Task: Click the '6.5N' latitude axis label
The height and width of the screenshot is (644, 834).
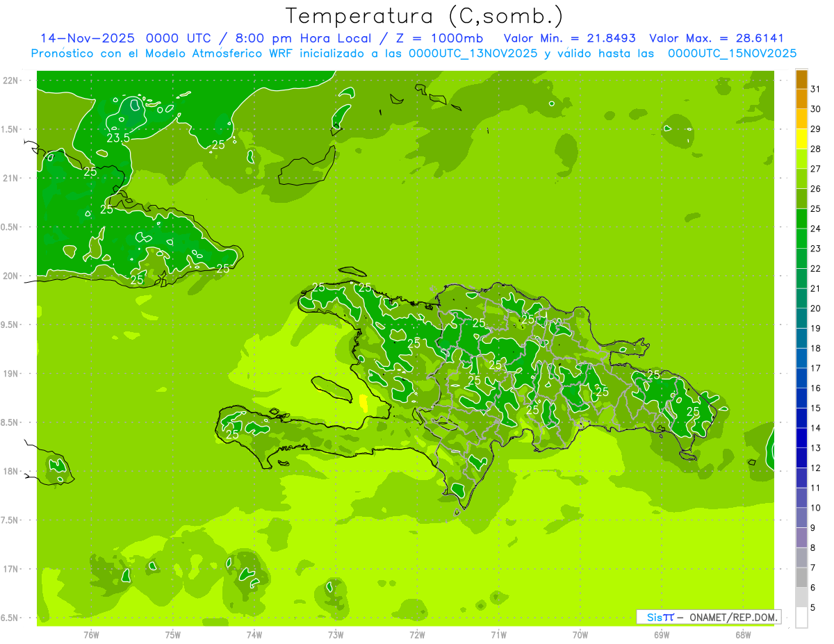Action: coord(10,618)
